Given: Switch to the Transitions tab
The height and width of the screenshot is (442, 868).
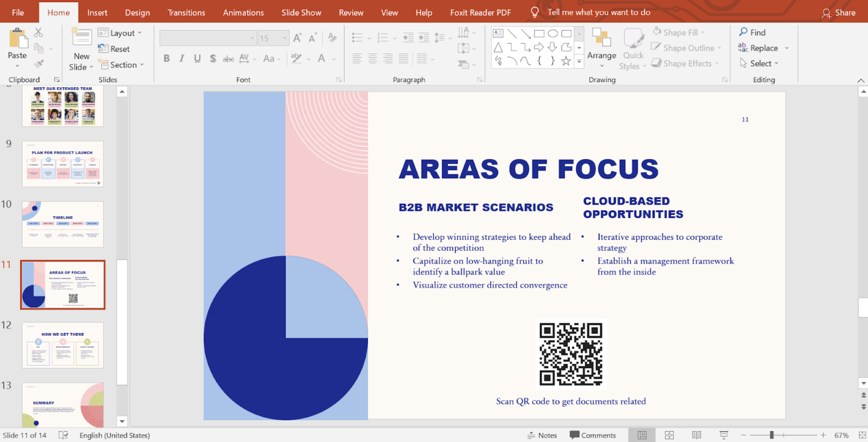Looking at the screenshot, I should click(186, 13).
